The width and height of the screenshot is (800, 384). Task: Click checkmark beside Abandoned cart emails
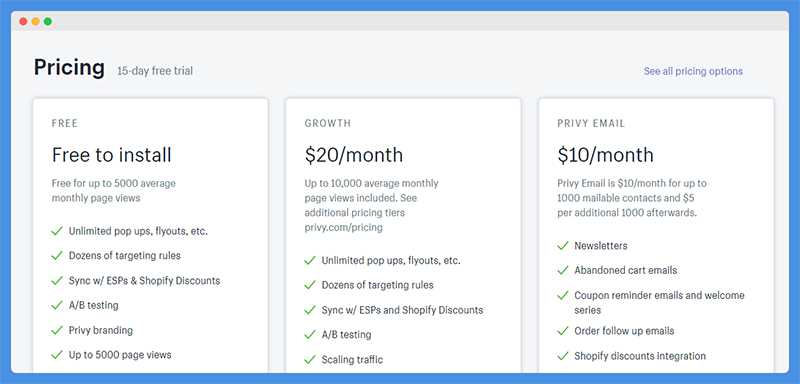(x=563, y=270)
